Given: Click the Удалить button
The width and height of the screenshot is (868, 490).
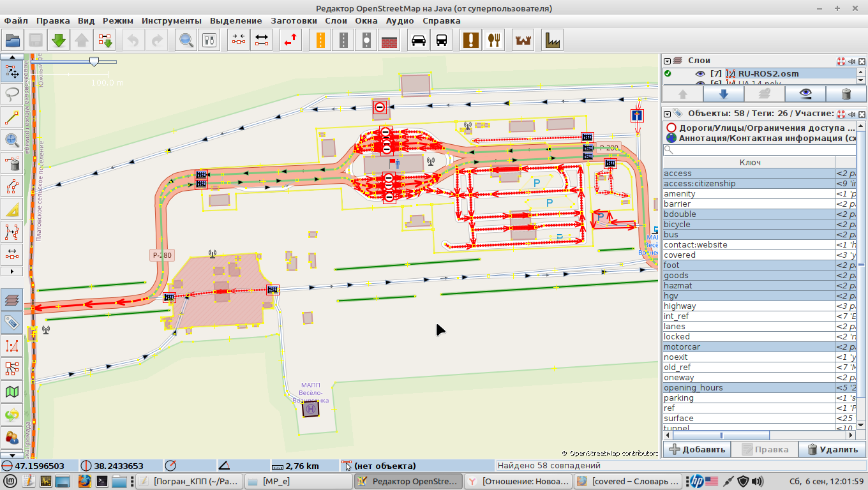Looking at the screenshot, I should click(x=832, y=449).
